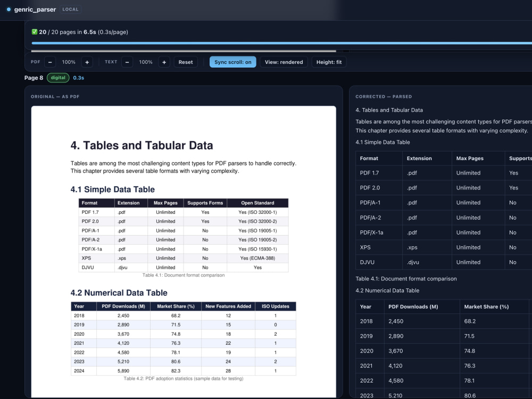The image size is (532, 399).
Task: Click the 20 / 20 pages status text
Action: pyautogui.click(x=84, y=32)
